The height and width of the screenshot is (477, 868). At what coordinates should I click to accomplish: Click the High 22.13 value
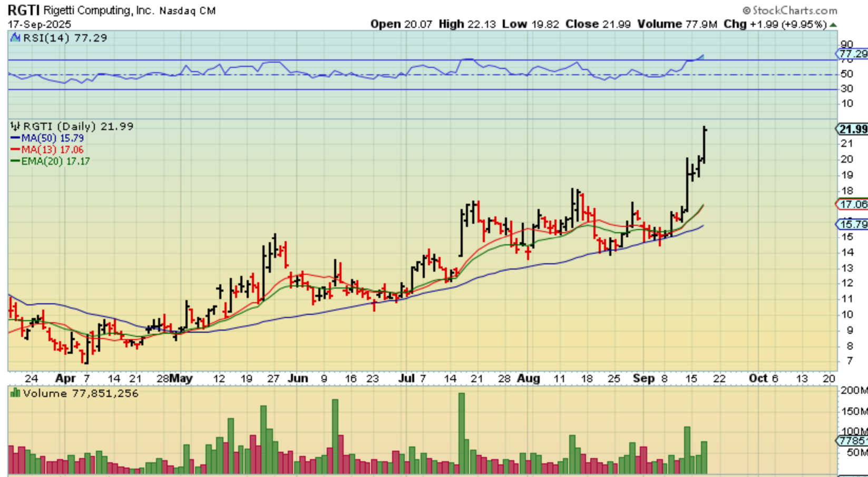pos(467,24)
